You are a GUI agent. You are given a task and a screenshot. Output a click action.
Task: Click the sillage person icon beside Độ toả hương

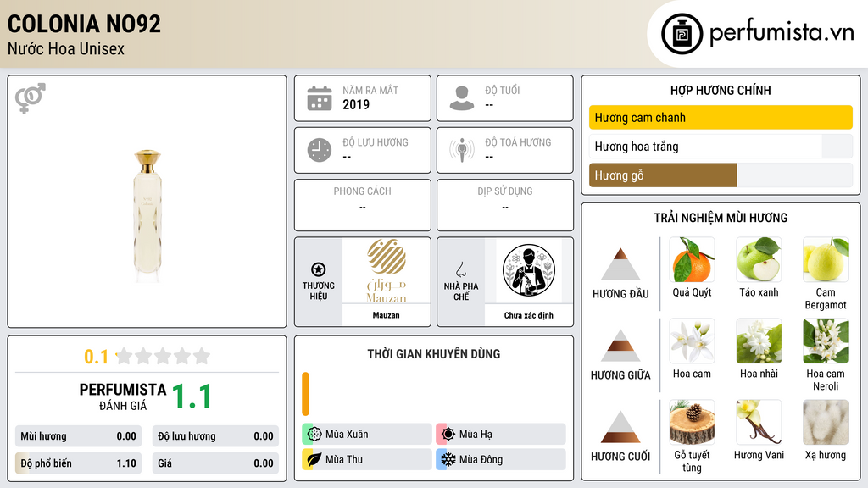462,150
